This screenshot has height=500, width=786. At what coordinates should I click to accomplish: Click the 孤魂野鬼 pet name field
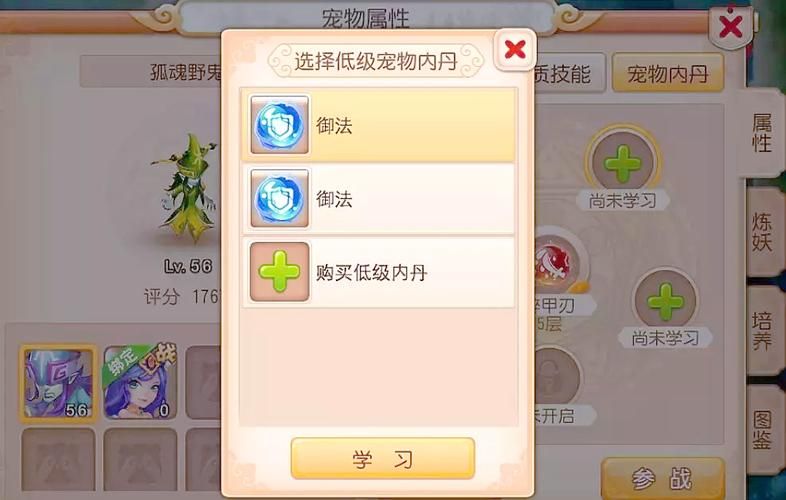pyautogui.click(x=152, y=72)
